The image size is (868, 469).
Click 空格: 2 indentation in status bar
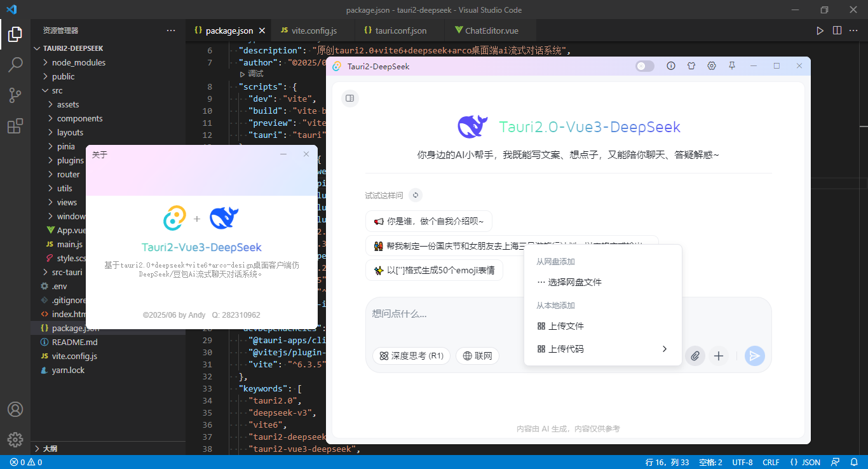(710, 462)
